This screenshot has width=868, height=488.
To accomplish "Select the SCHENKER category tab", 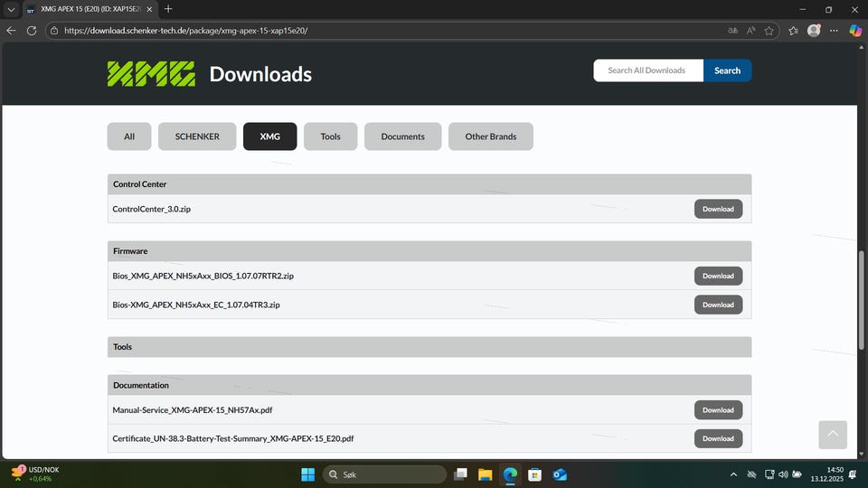I will [x=197, y=136].
